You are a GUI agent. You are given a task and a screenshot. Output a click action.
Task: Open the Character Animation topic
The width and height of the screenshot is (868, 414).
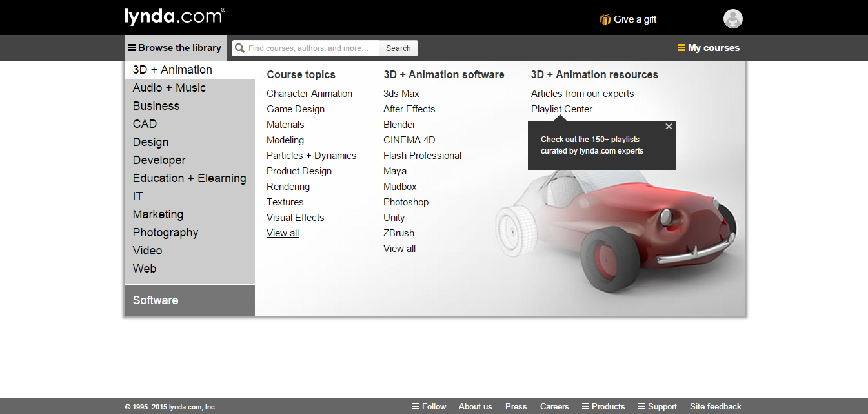coord(309,94)
